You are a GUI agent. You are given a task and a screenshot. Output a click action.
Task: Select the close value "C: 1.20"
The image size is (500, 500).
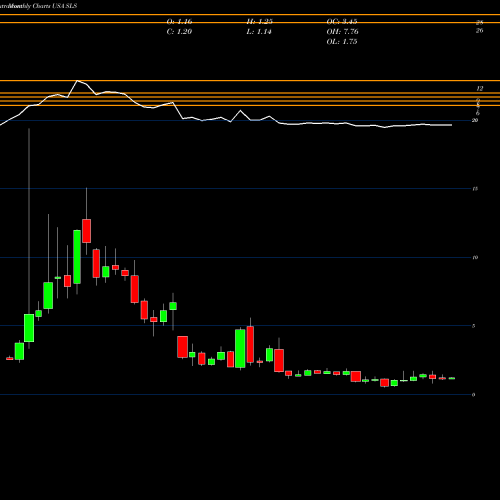click(x=179, y=32)
